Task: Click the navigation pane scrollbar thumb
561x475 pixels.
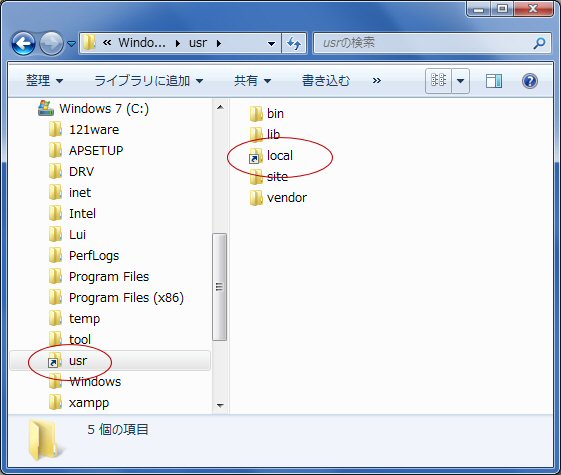Action: (x=220, y=287)
